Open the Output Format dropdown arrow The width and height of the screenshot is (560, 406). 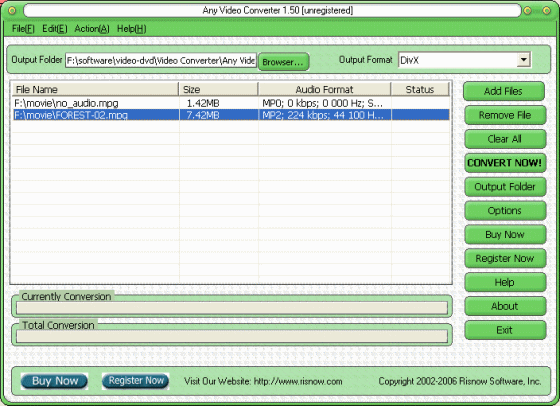coord(524,60)
